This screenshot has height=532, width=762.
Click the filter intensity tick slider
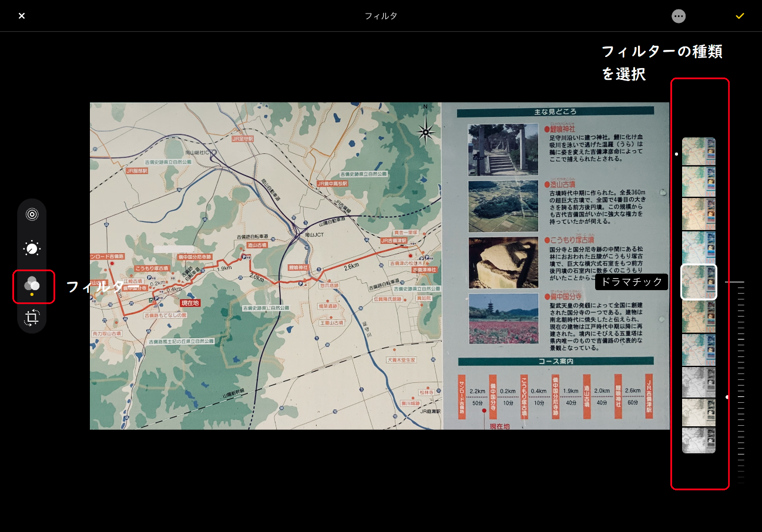tap(741, 382)
